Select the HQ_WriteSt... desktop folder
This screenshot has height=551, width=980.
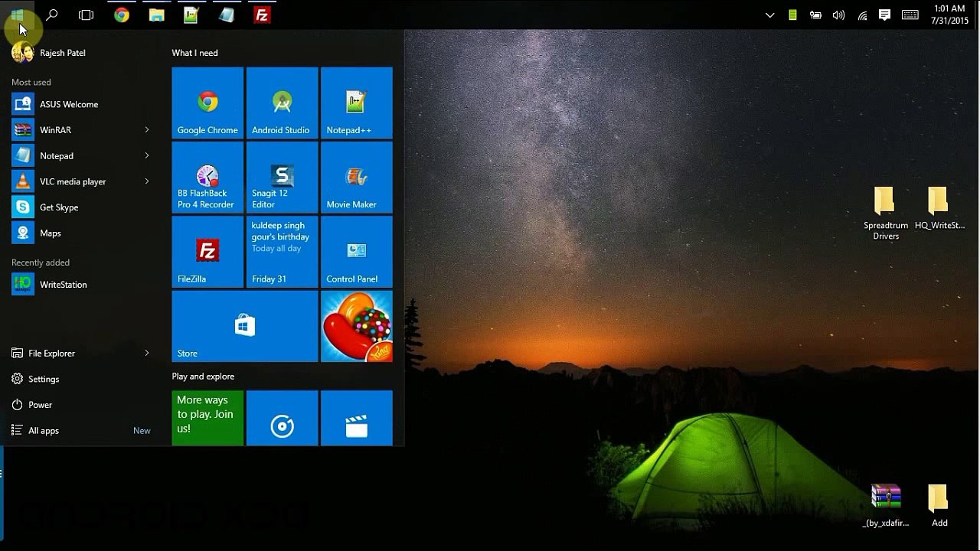click(939, 208)
